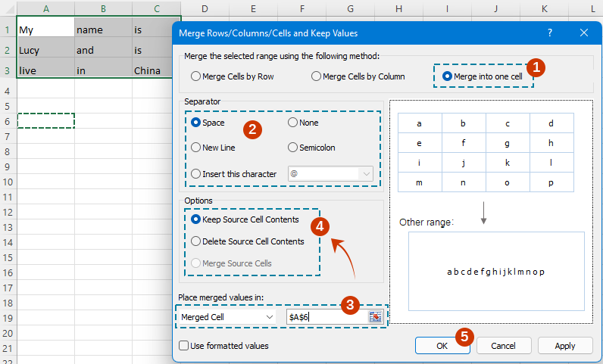Click the OK button
This screenshot has width=603, height=364.
point(442,346)
